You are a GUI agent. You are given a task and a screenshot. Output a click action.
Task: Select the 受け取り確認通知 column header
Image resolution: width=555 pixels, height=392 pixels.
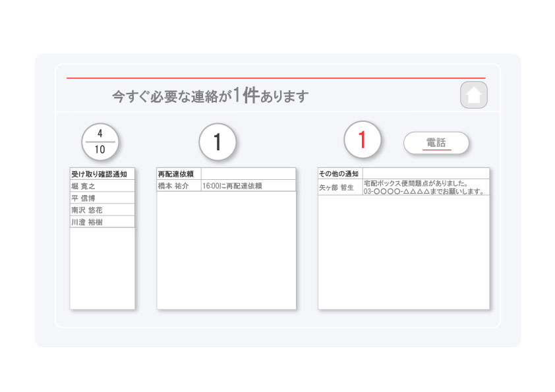tap(102, 174)
